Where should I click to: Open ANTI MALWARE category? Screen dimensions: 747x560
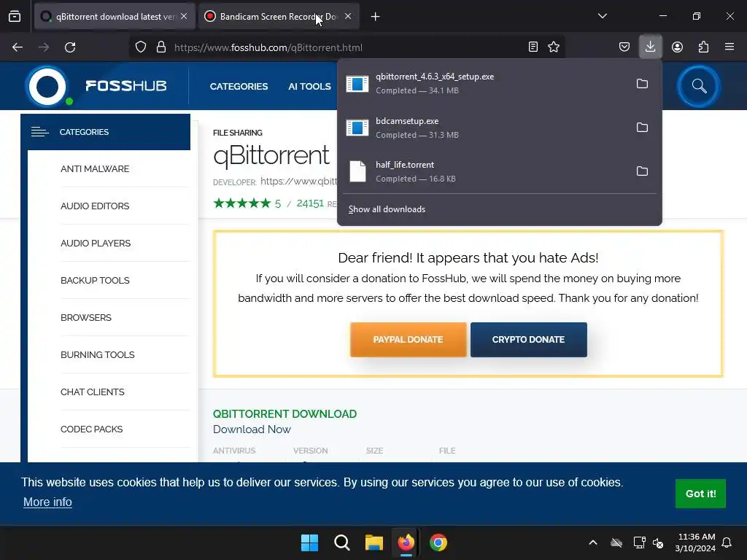(x=95, y=168)
